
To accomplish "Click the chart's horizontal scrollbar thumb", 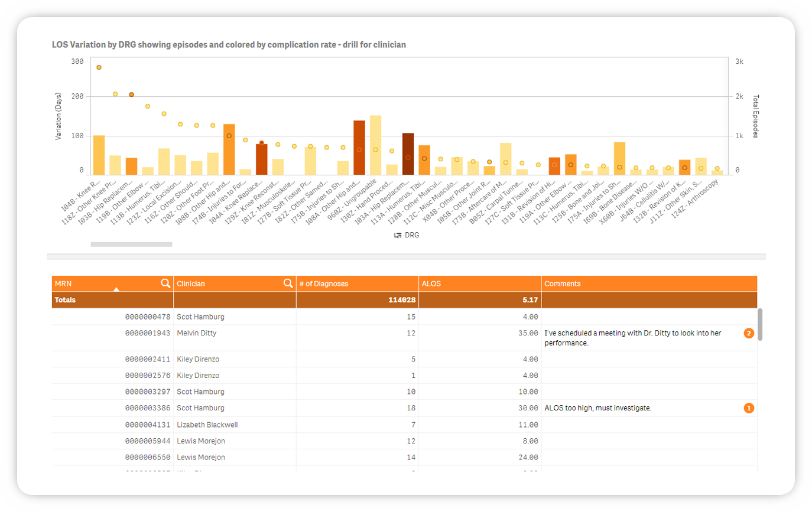I will 131,244.
